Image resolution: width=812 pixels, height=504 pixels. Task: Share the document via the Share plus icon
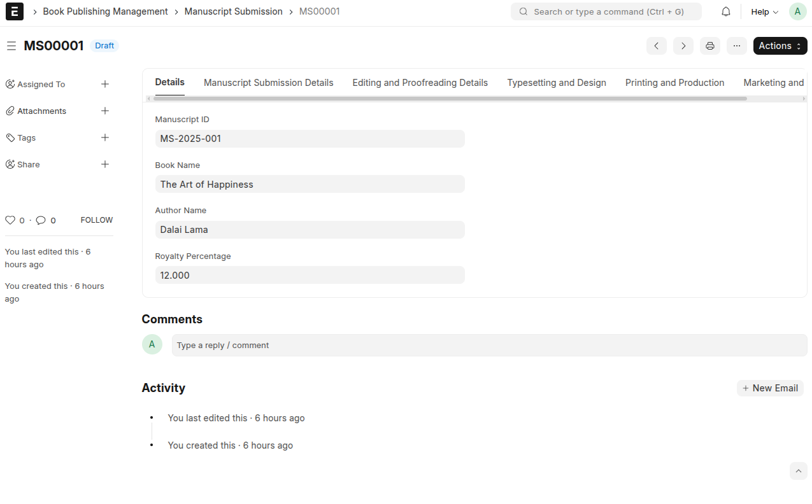104,164
